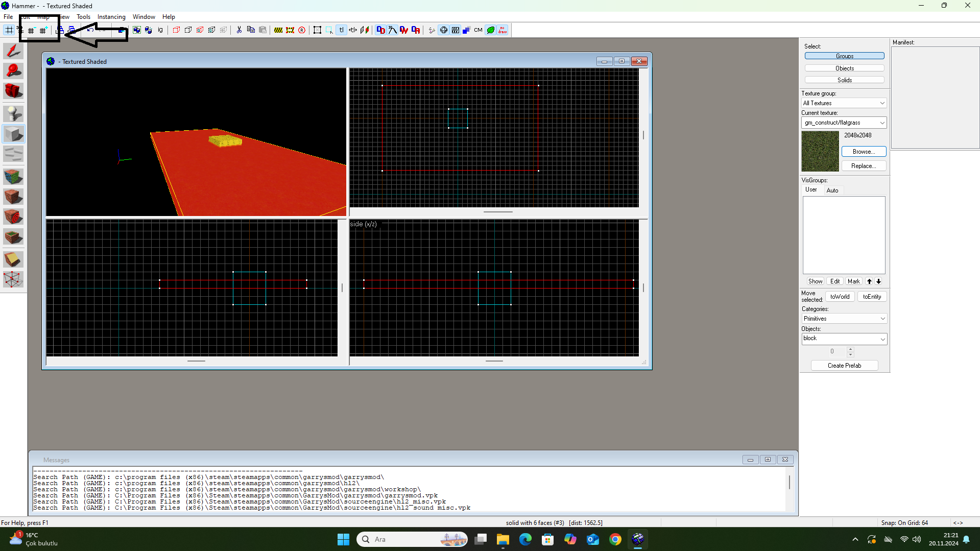The height and width of the screenshot is (551, 980).
Task: Toggle Select-by-Handles box icon
Action: click(x=317, y=30)
